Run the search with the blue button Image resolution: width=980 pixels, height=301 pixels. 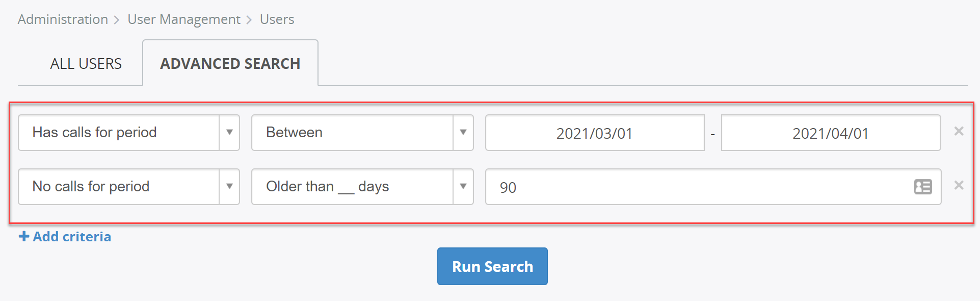tap(492, 266)
